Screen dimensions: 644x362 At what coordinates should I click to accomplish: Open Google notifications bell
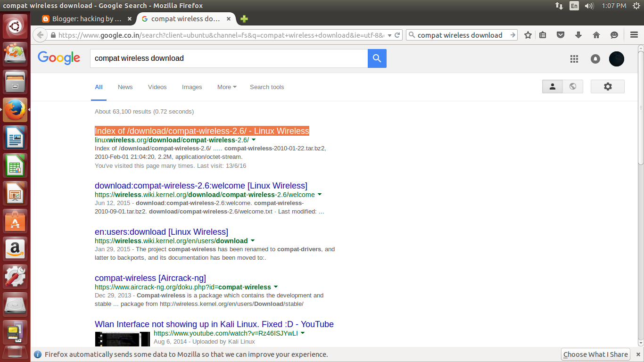click(x=595, y=59)
